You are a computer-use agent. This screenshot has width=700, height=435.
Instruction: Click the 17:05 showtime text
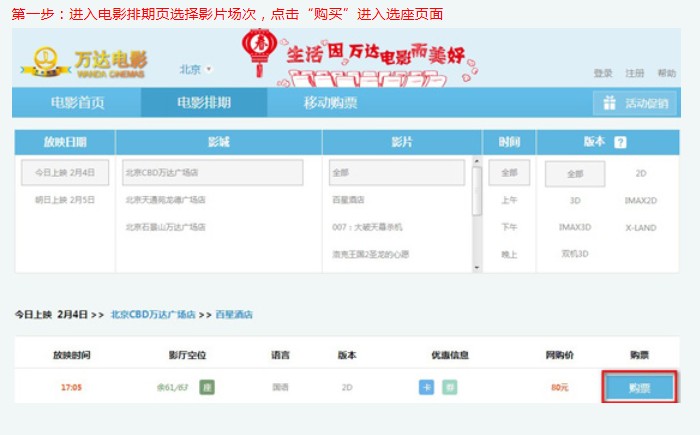tap(71, 387)
